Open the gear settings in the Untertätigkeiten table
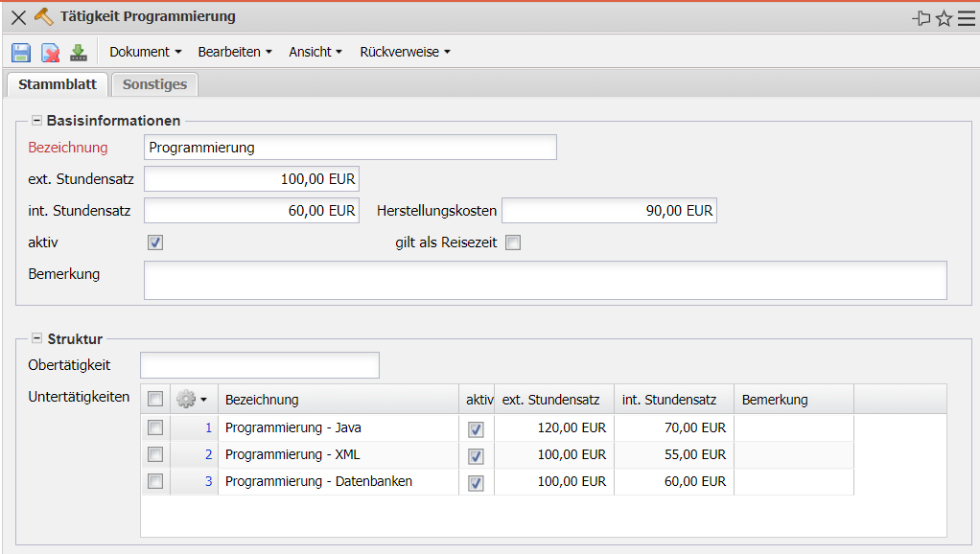 tap(191, 400)
